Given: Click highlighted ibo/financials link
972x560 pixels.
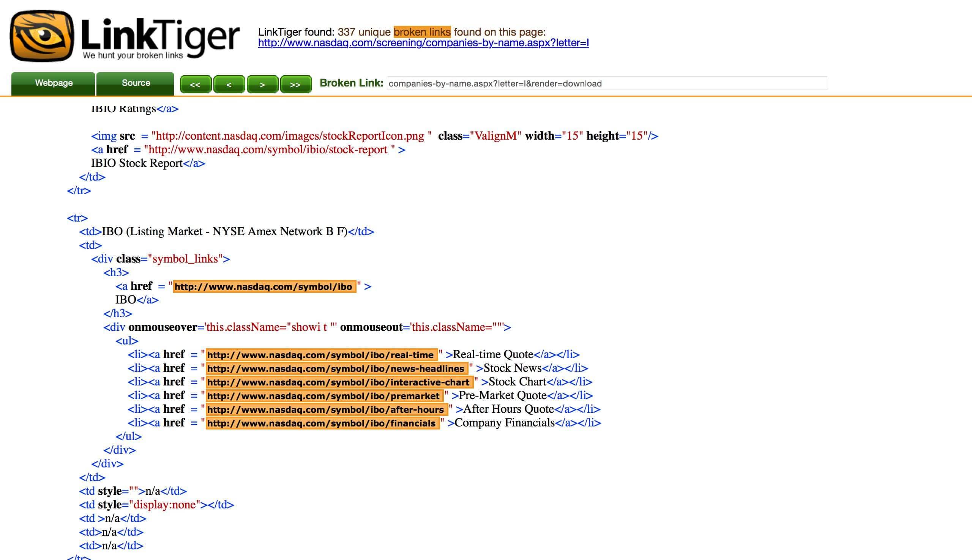Looking at the screenshot, I should (x=322, y=423).
